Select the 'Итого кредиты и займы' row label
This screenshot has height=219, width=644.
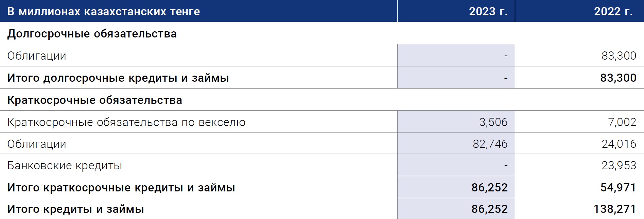[x=76, y=209]
